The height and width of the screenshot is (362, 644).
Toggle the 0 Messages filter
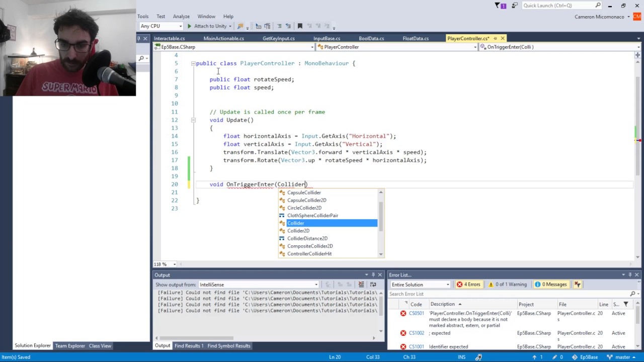coord(551,285)
